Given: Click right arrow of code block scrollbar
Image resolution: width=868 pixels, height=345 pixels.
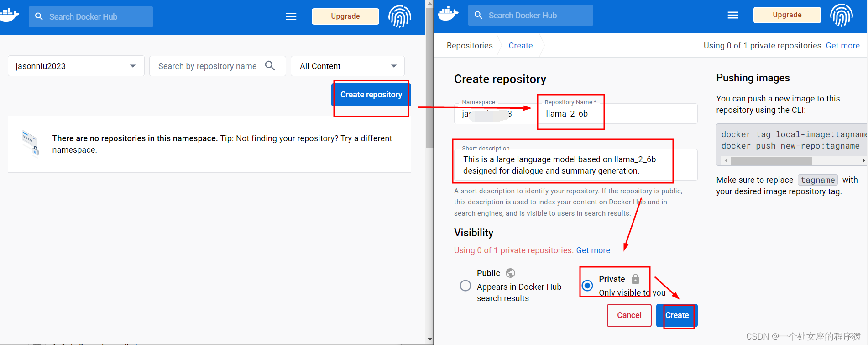Looking at the screenshot, I should pos(863,160).
